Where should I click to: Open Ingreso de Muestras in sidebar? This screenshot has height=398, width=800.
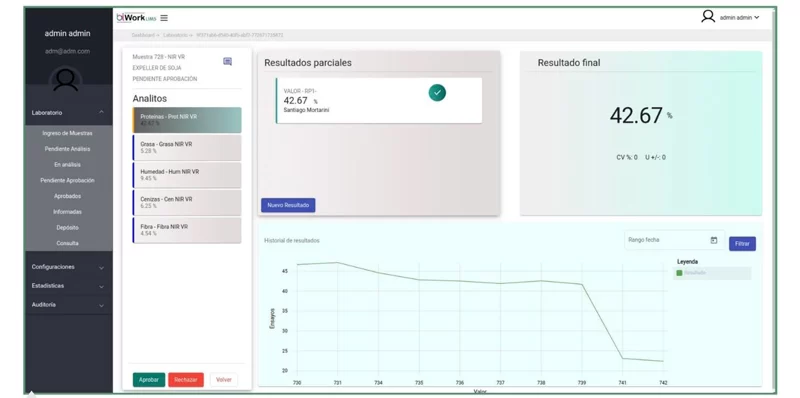click(x=67, y=133)
